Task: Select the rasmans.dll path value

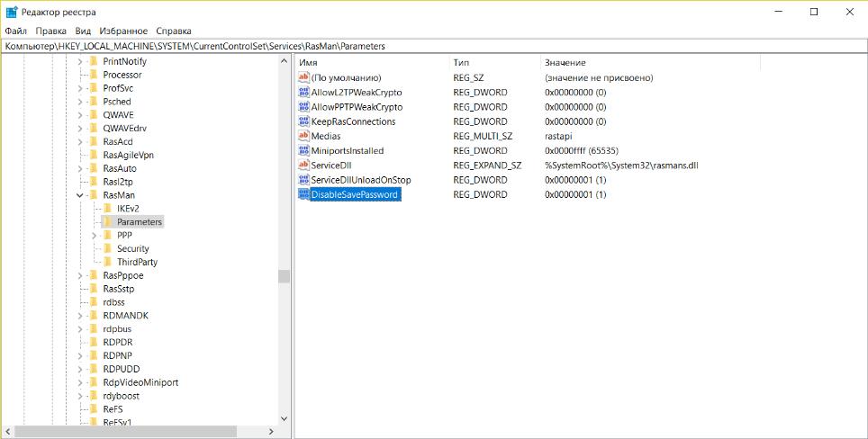Action: tap(621, 166)
